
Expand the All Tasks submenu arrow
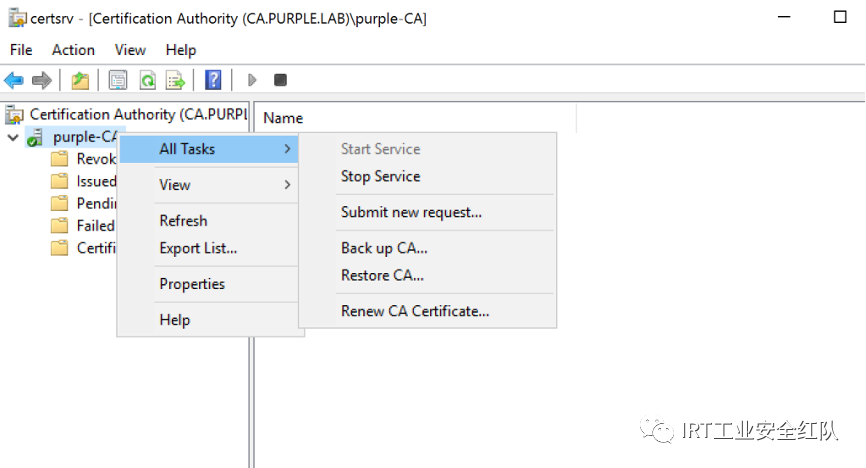coord(287,149)
